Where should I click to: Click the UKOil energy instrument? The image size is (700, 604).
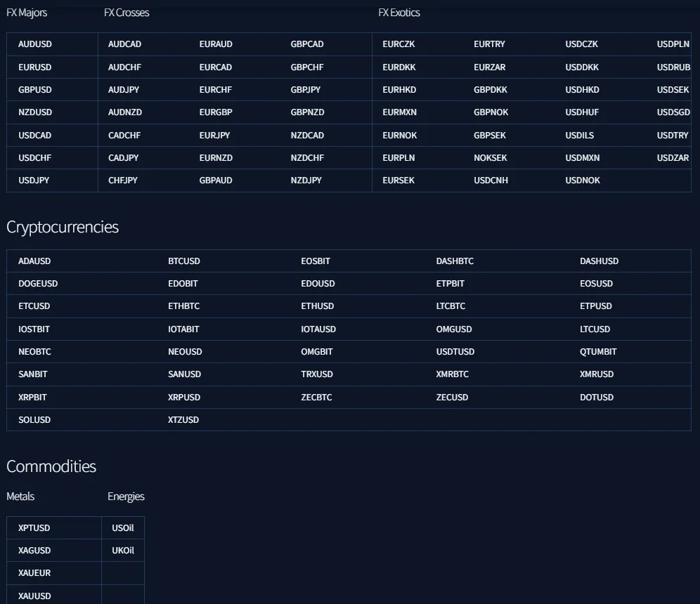click(x=123, y=551)
